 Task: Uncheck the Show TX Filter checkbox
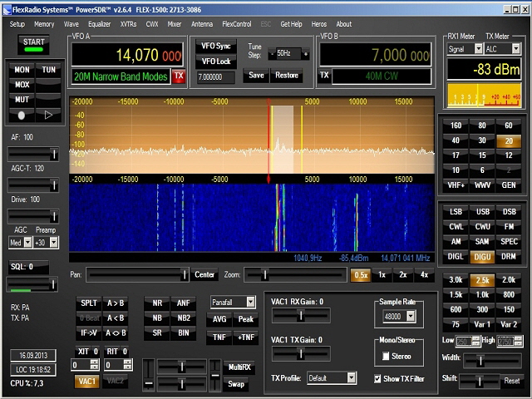377,379
